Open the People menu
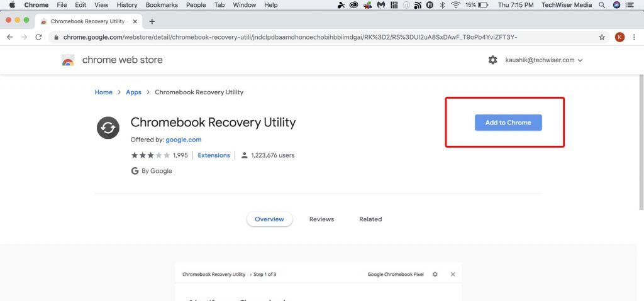 196,5
